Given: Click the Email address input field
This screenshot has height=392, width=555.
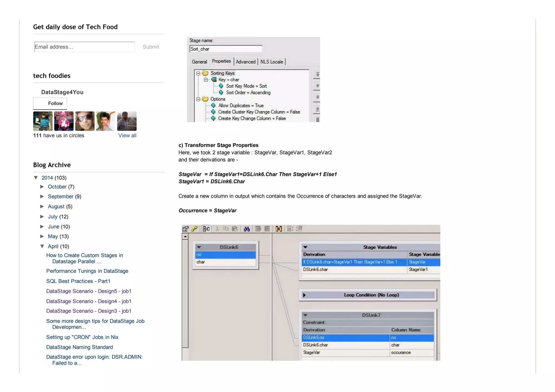Looking at the screenshot, I should [85, 47].
